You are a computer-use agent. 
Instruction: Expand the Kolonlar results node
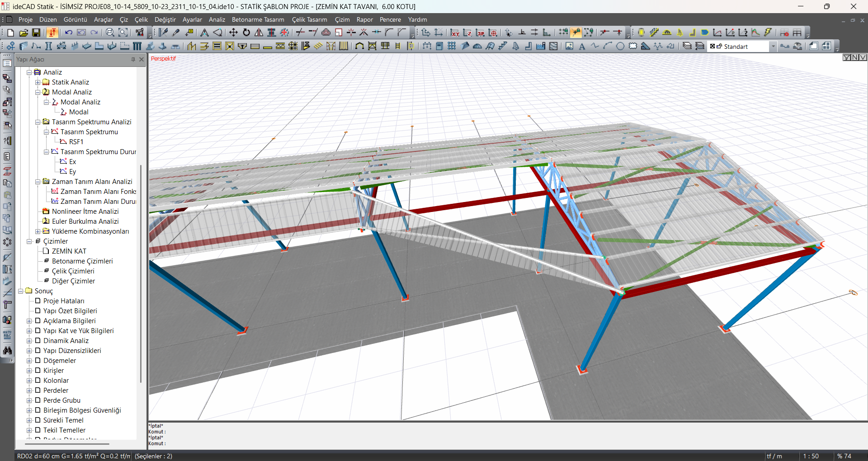coord(29,381)
